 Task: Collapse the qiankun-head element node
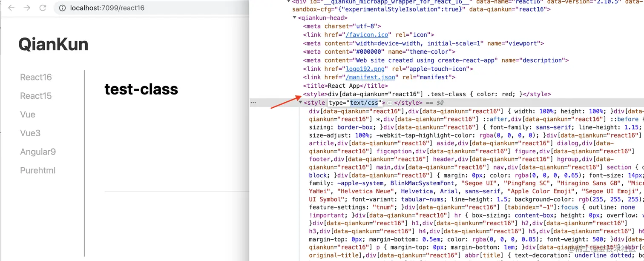(x=295, y=18)
